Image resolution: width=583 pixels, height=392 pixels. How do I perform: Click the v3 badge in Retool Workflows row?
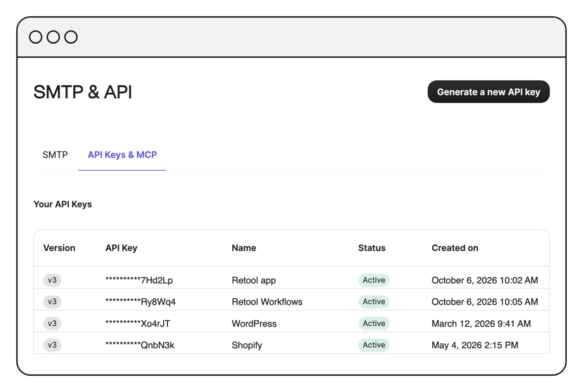point(52,302)
